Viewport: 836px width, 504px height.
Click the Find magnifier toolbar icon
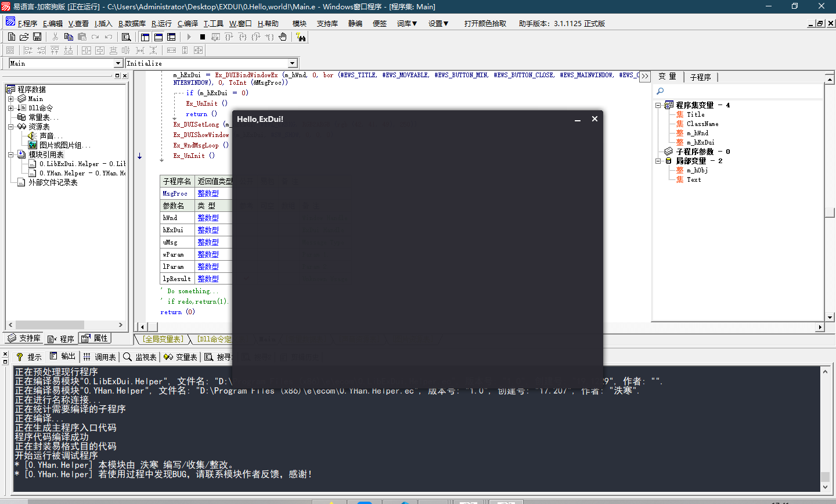pos(126,37)
